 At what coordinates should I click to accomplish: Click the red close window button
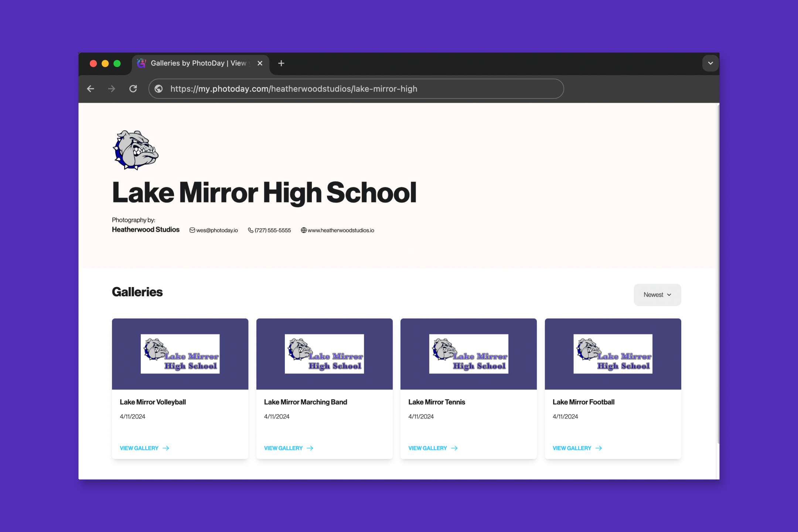(x=93, y=64)
